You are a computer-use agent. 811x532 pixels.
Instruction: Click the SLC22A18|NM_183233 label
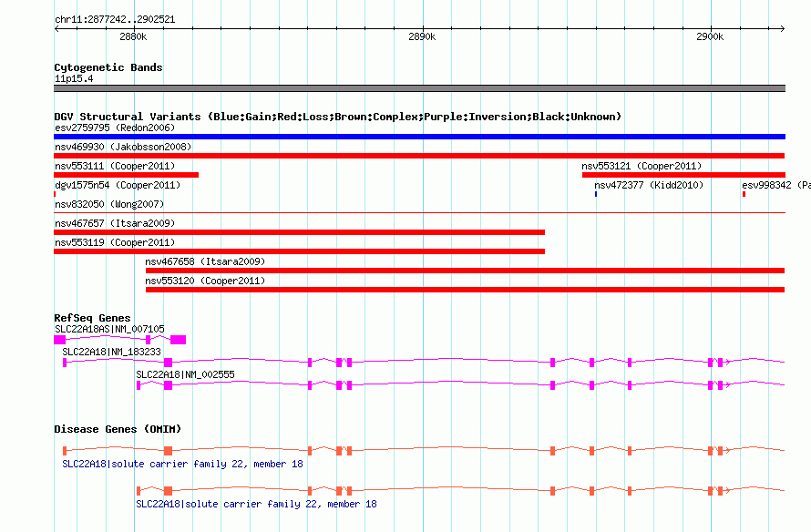pos(111,352)
